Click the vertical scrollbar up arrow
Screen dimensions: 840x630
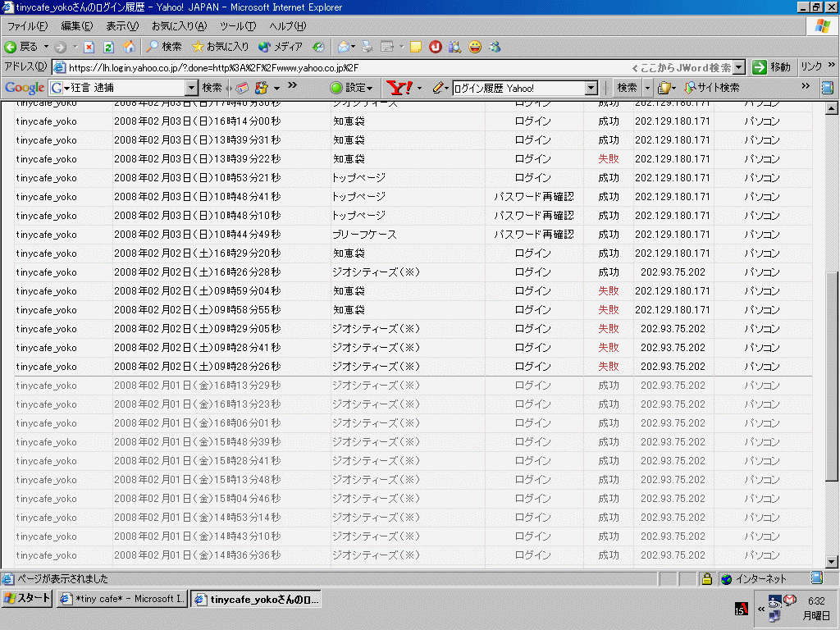(832, 109)
